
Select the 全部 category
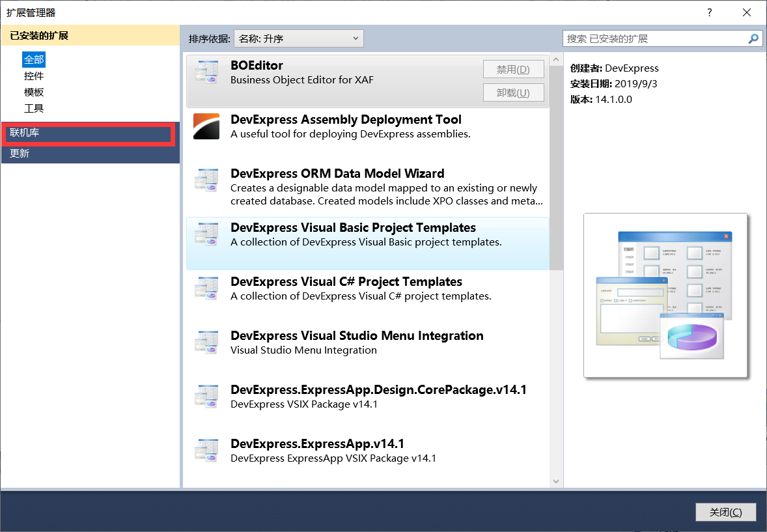click(x=34, y=60)
